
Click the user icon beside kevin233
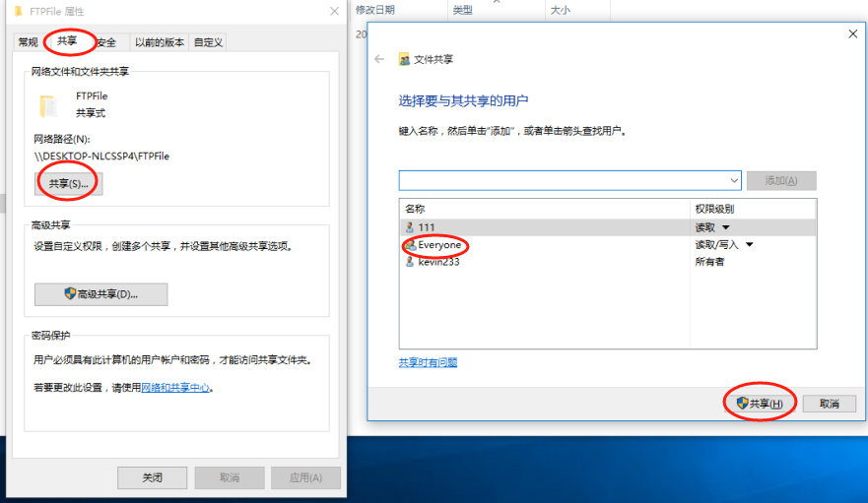click(410, 262)
